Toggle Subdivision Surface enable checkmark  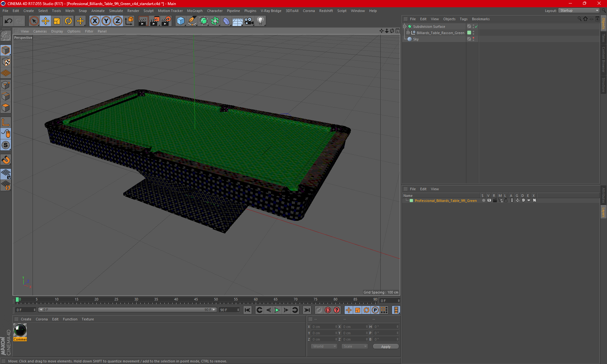(x=476, y=27)
